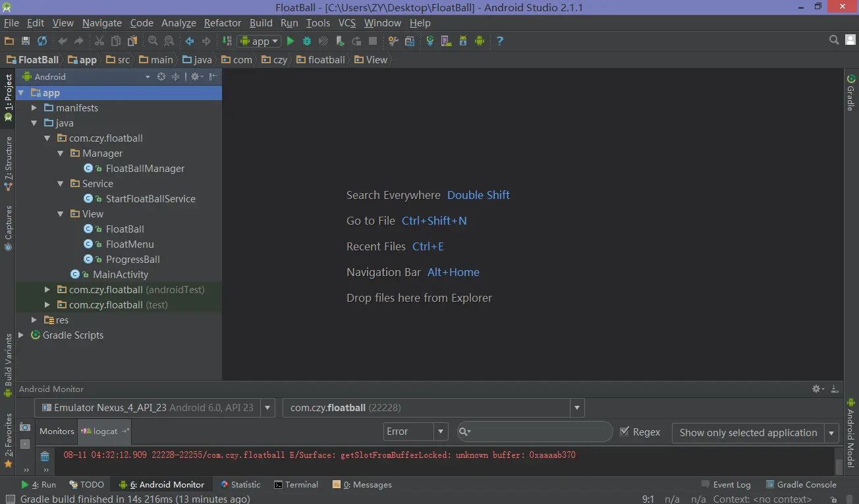Screen dimensions: 859x504
Task: Open Gradle Console button
Action: 801,484
